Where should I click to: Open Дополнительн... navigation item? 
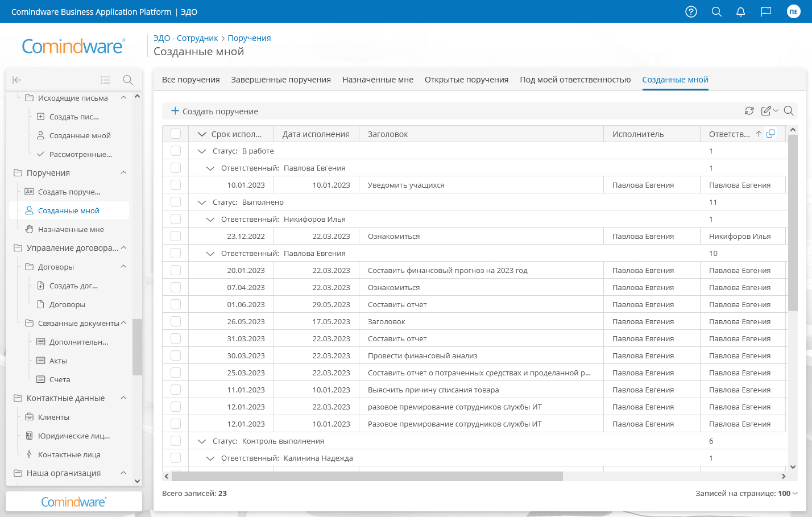coord(78,342)
